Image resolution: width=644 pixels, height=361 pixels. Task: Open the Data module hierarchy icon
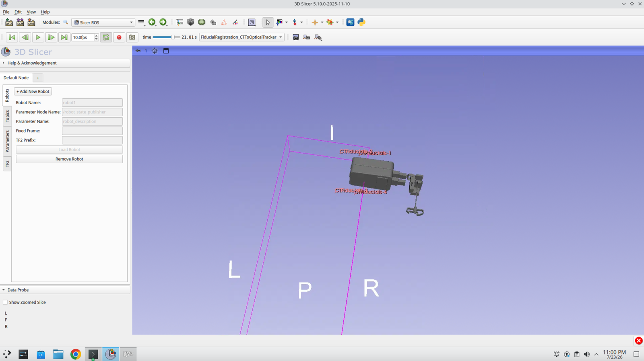[x=180, y=23]
